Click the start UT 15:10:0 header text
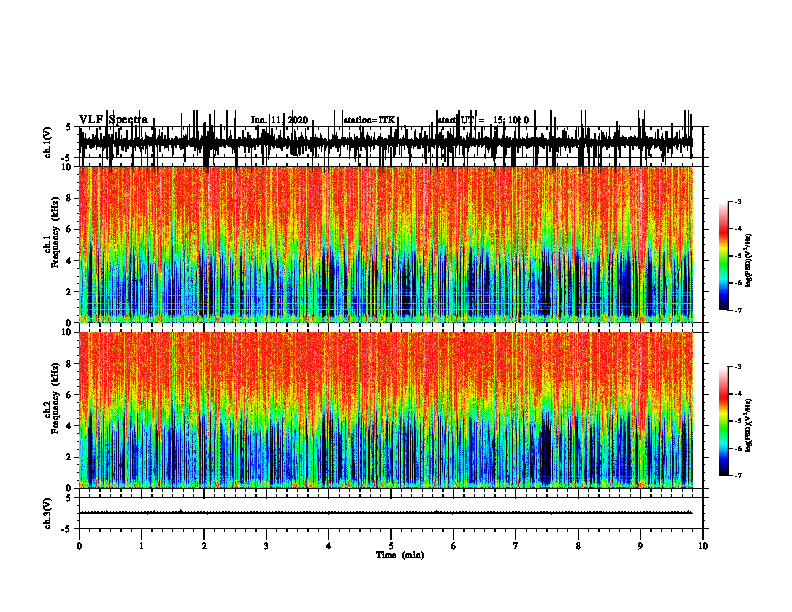The width and height of the screenshot is (792, 612). [483, 120]
